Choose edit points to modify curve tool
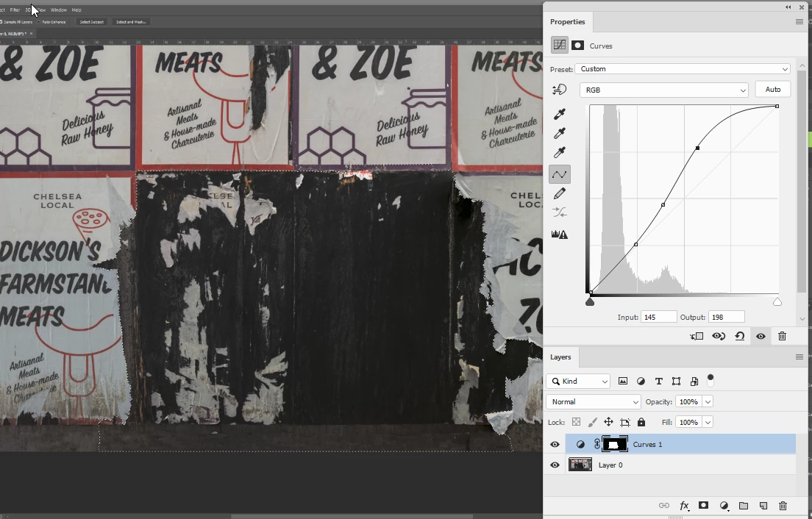 [x=559, y=174]
